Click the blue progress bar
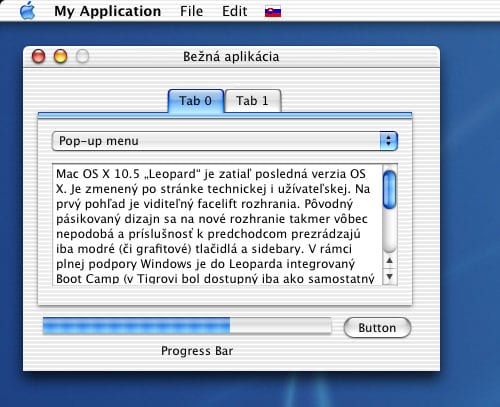This screenshot has width=500, height=407. click(187, 326)
